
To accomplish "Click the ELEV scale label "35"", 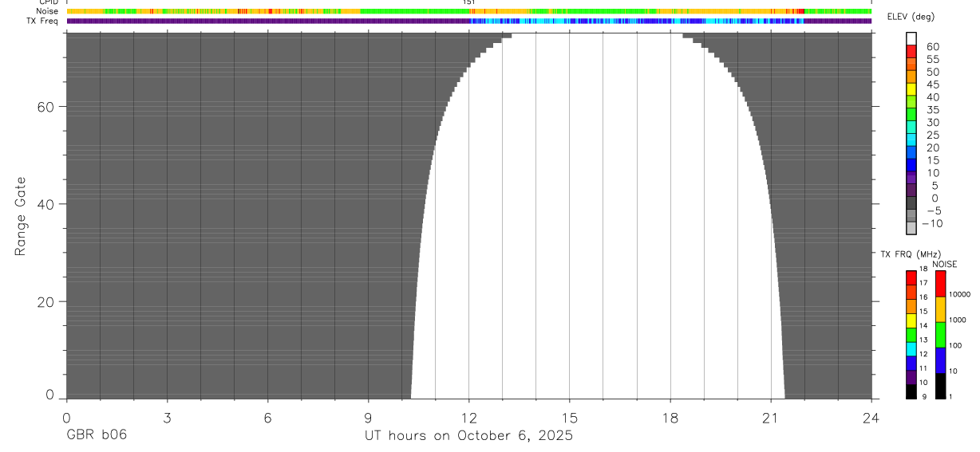I will pyautogui.click(x=932, y=110).
